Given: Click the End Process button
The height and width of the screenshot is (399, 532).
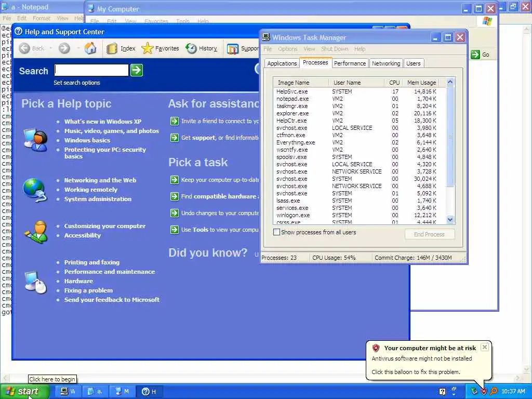Looking at the screenshot, I should point(429,234).
